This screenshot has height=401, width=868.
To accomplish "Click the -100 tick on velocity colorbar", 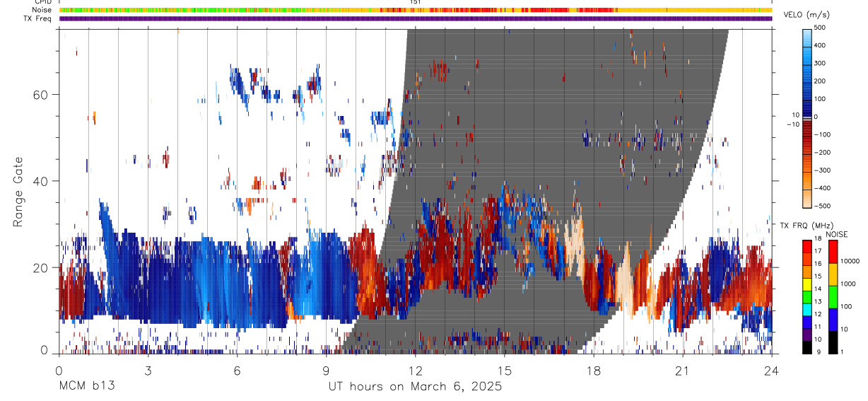I will pos(823,134).
